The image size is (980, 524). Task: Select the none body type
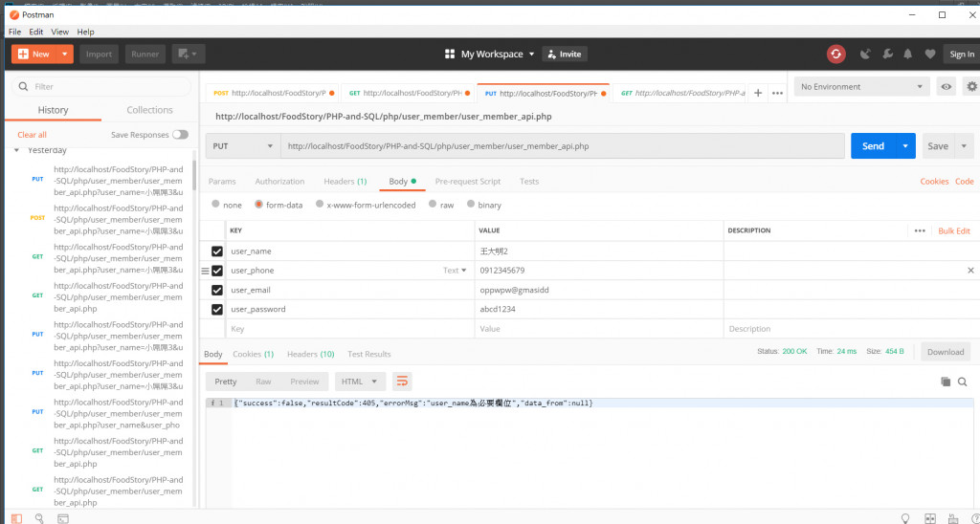pos(215,205)
